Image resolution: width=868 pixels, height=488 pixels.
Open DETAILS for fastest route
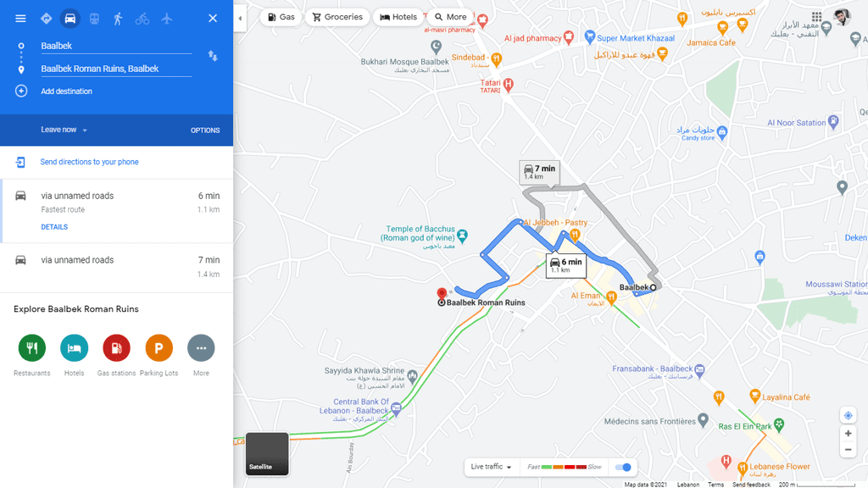54,227
